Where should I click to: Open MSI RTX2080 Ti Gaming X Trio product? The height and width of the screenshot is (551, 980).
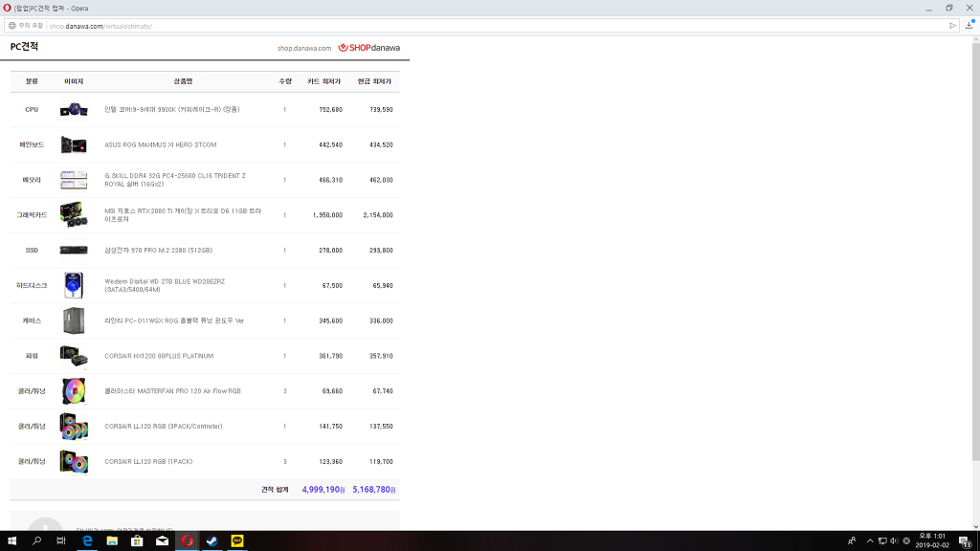183,215
